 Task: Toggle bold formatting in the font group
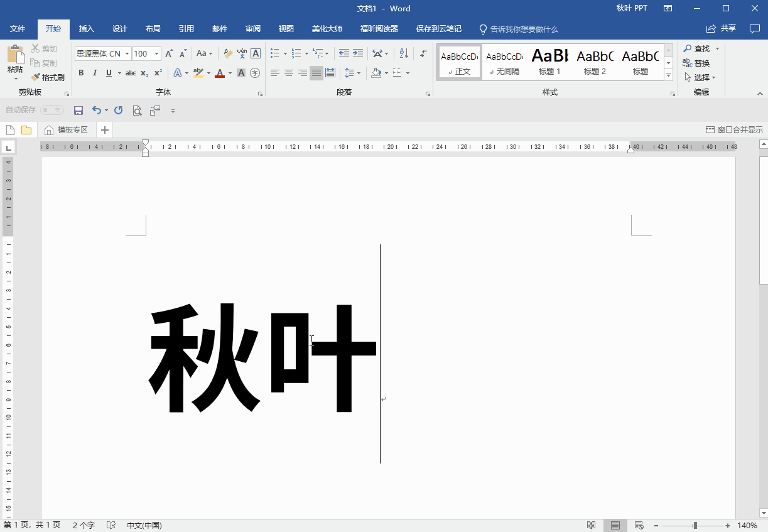[x=81, y=73]
